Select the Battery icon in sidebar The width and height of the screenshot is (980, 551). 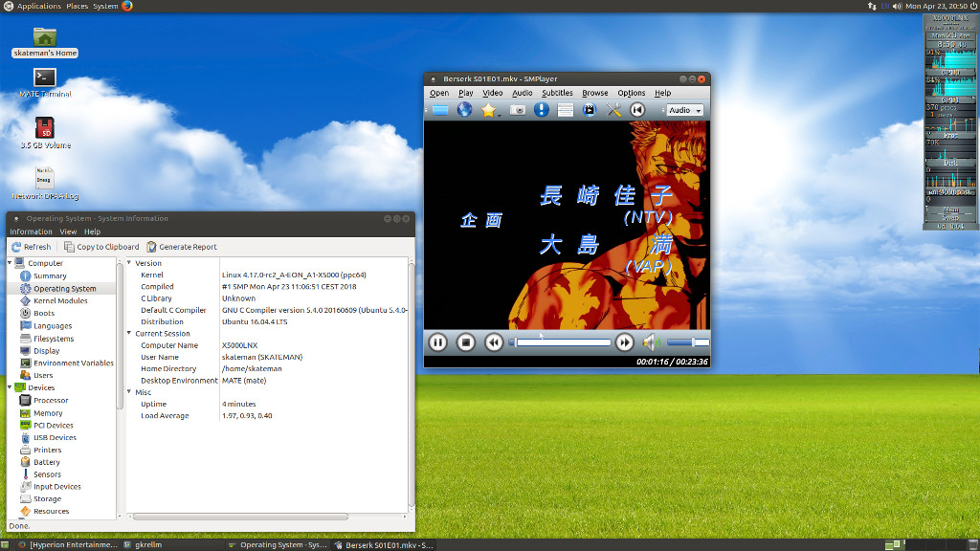point(26,462)
